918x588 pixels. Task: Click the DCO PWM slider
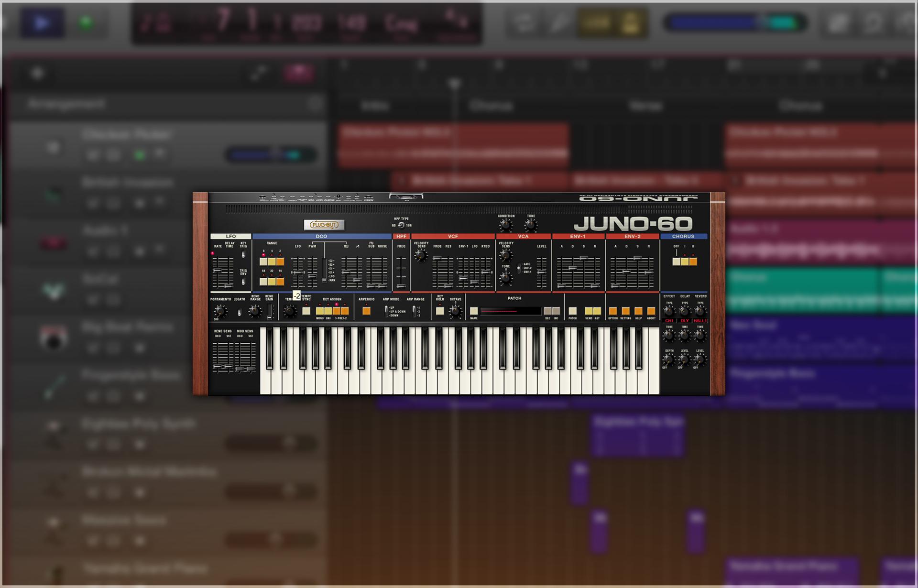point(312,272)
